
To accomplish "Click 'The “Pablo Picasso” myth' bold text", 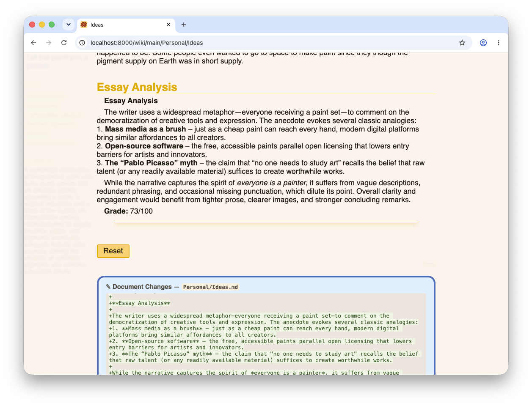I will tap(151, 163).
